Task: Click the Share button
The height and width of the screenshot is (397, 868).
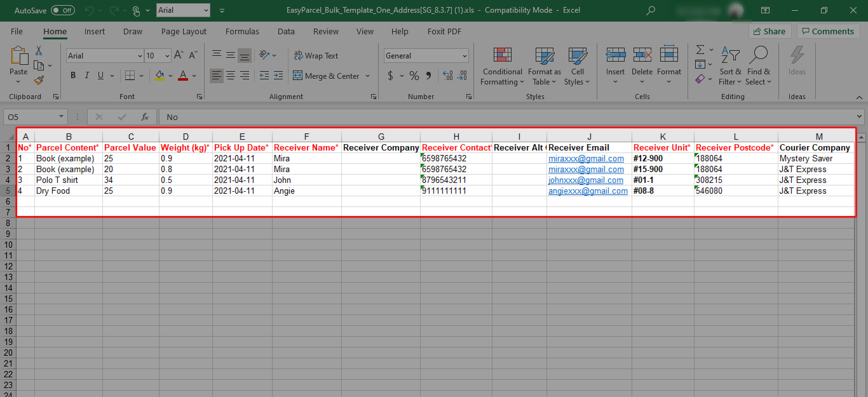Action: (x=770, y=30)
